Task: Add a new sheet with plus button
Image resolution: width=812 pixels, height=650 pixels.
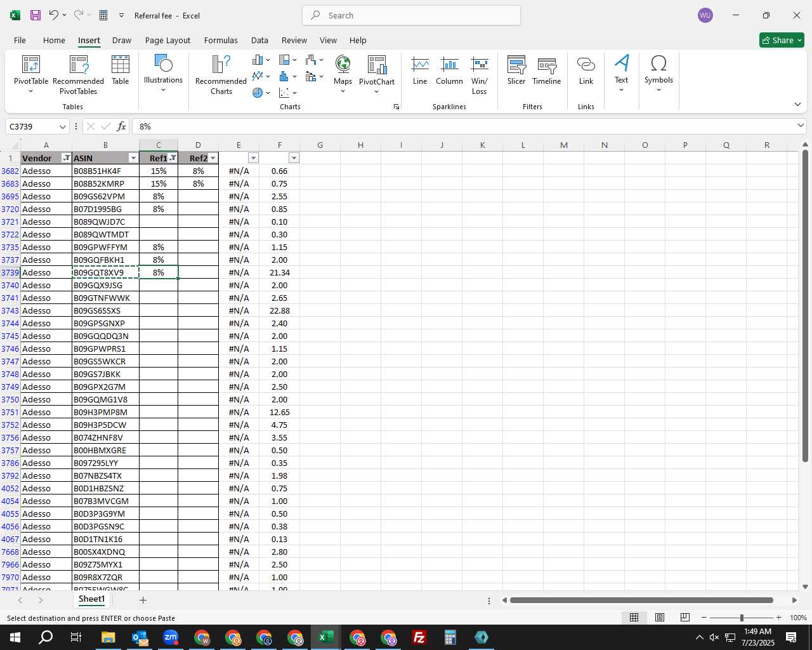Action: pyautogui.click(x=143, y=600)
